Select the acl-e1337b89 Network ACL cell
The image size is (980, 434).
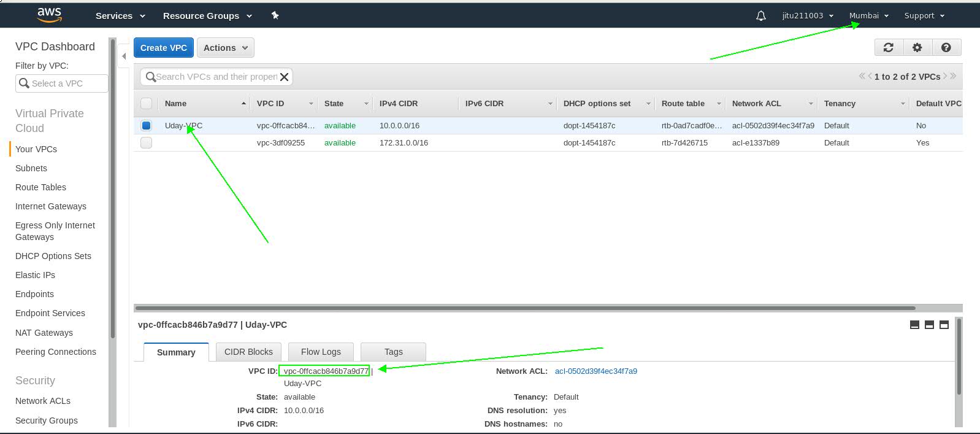point(756,142)
